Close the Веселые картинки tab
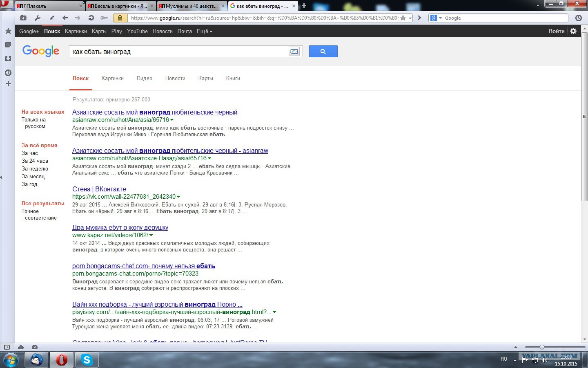 tap(151, 6)
